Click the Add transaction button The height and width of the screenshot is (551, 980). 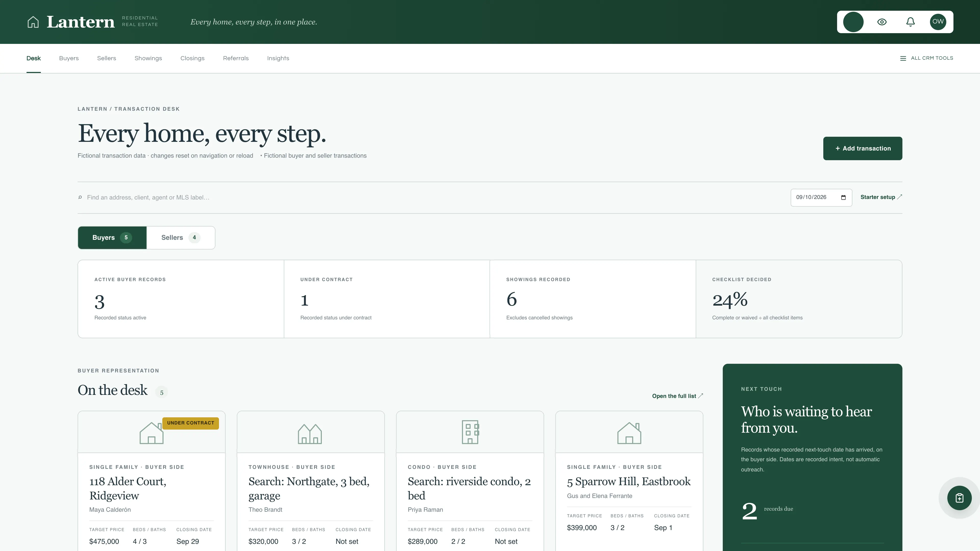pos(862,148)
